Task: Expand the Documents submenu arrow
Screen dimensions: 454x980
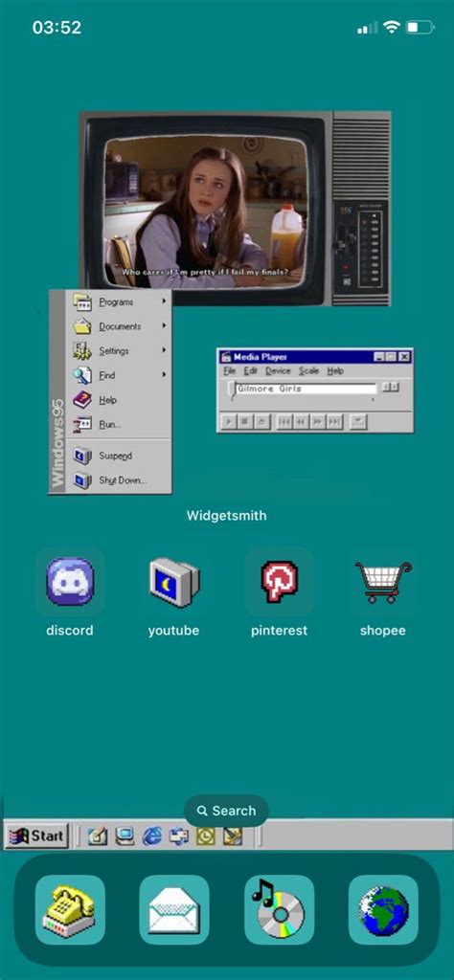Action: pos(165,325)
